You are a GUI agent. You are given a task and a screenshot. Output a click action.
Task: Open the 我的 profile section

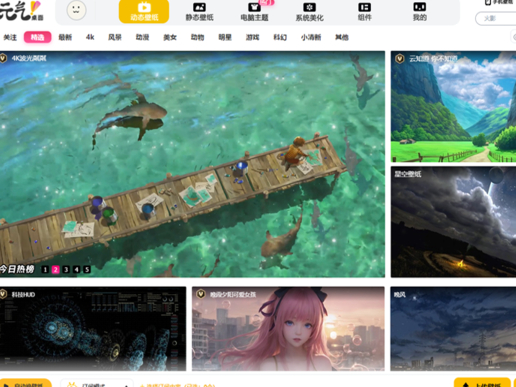tap(420, 12)
